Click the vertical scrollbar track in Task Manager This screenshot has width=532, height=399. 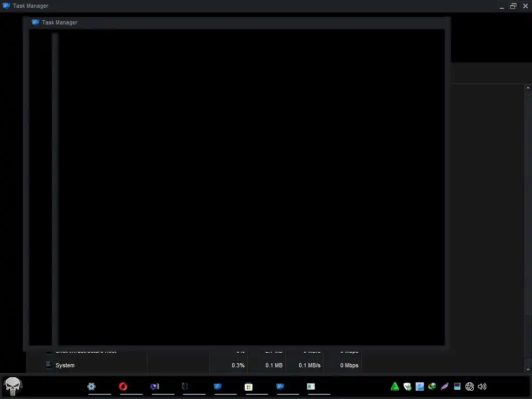click(x=528, y=229)
